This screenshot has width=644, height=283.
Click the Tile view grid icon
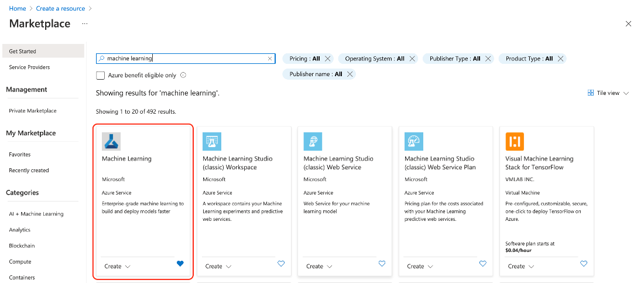click(591, 93)
